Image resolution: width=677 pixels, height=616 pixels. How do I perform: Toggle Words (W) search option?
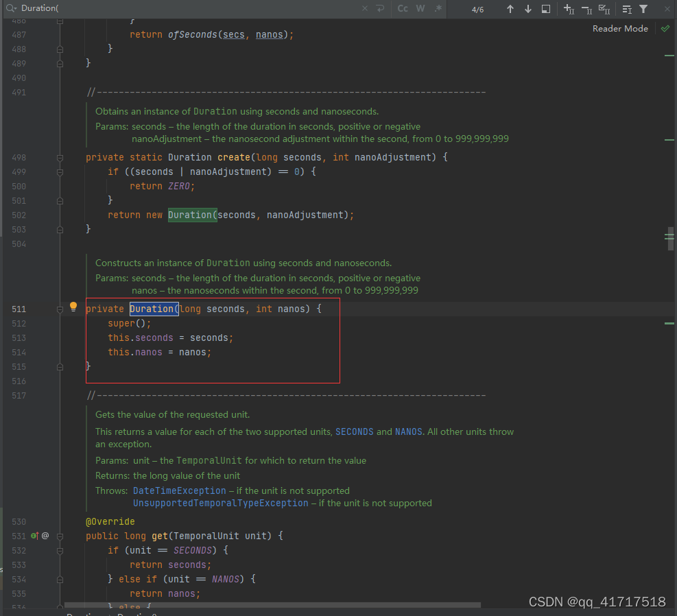pyautogui.click(x=420, y=8)
